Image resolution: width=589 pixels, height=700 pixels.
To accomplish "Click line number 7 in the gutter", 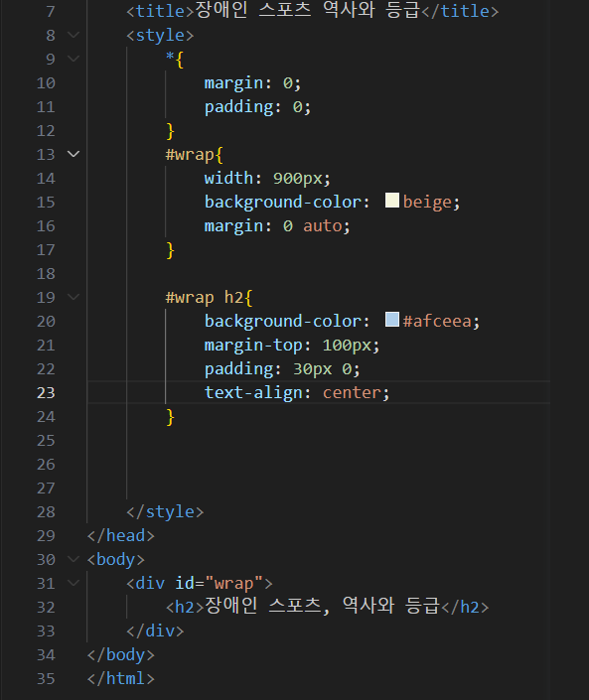I will coord(51,11).
